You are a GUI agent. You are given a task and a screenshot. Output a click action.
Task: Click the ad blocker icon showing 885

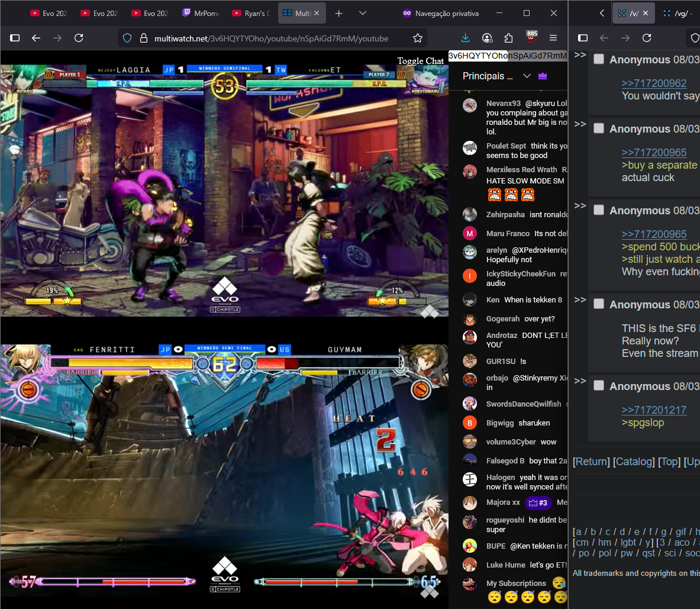[x=531, y=37]
